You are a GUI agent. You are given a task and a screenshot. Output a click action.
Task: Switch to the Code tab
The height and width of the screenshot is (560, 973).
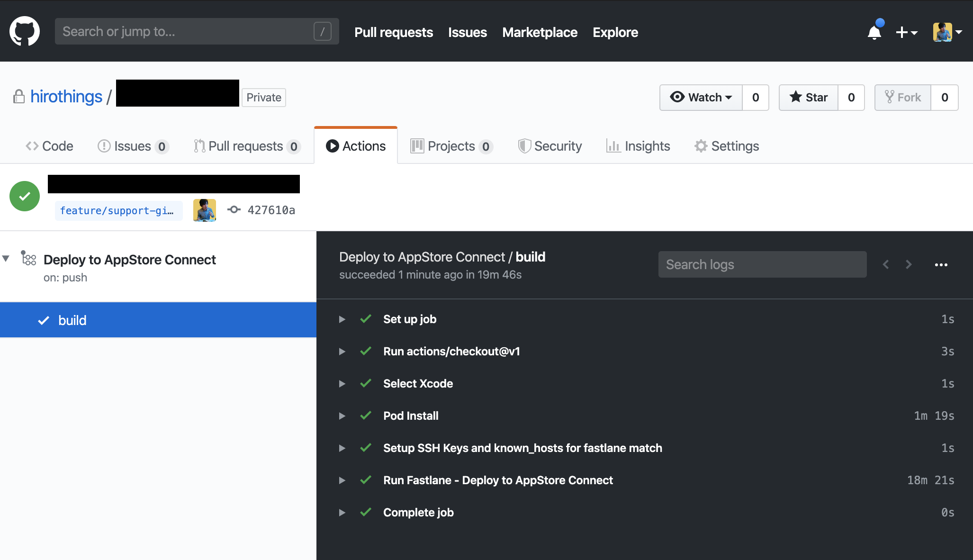tap(49, 146)
